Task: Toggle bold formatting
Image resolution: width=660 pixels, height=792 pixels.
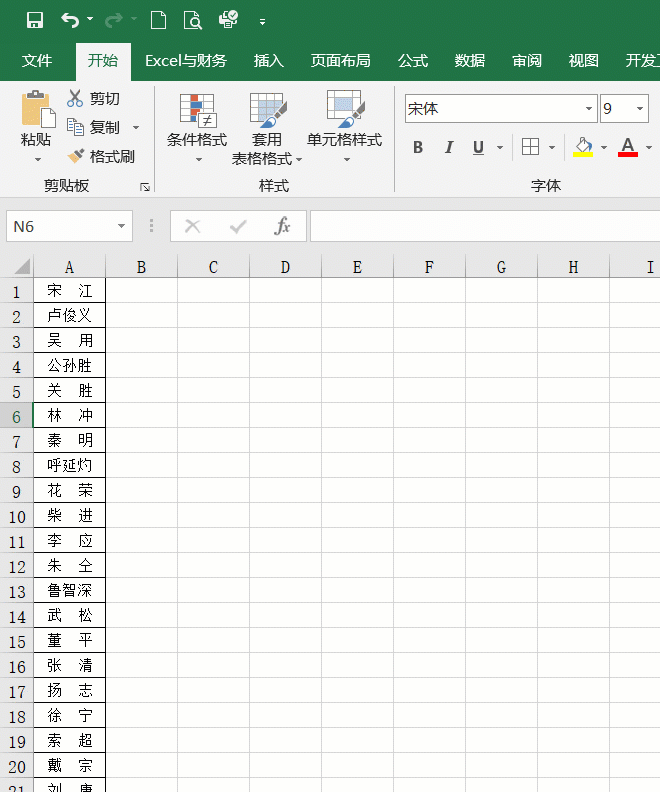Action: pos(418,147)
